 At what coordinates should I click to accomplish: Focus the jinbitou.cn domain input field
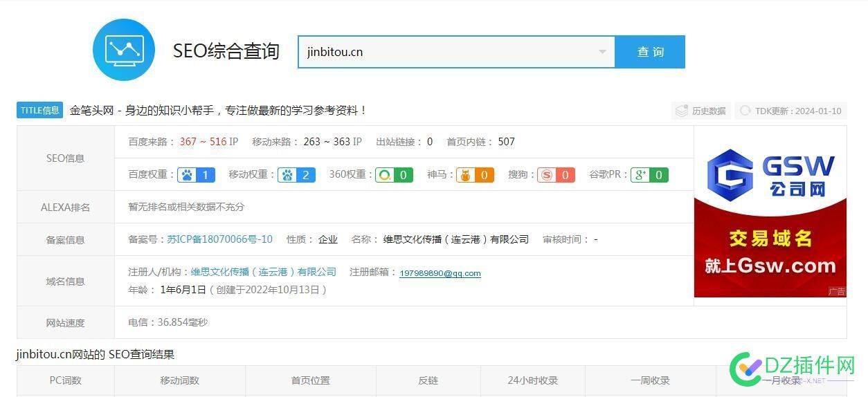coord(456,52)
